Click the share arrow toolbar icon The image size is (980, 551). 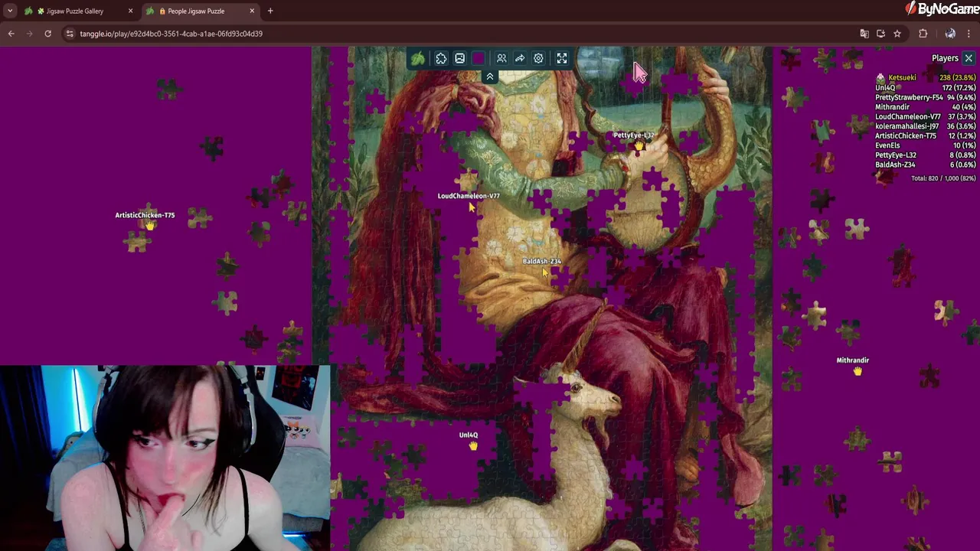point(520,58)
